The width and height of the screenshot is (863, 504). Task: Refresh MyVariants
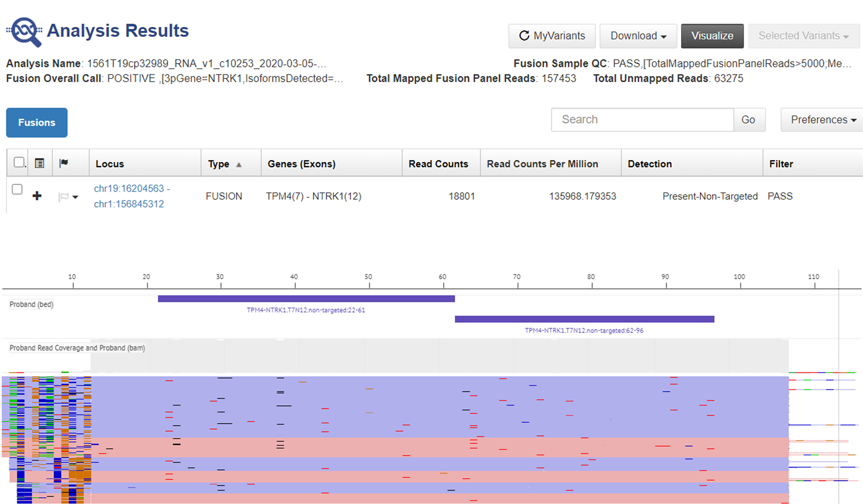(552, 36)
